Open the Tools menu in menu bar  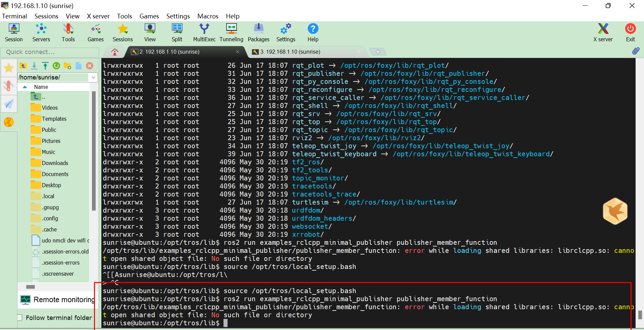coord(125,16)
